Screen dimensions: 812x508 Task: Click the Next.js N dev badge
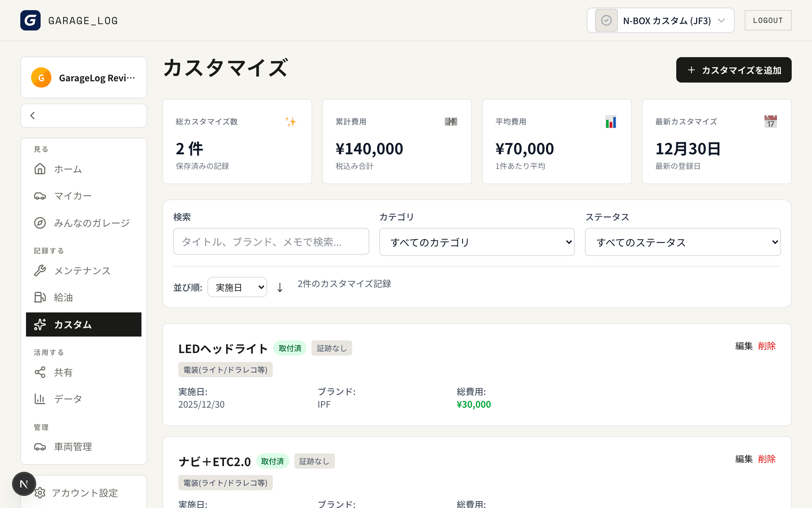pyautogui.click(x=24, y=484)
